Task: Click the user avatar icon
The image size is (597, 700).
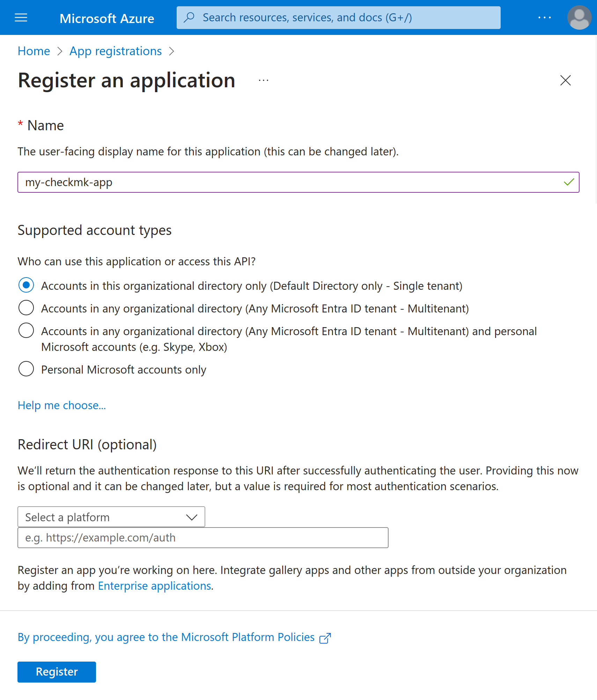Action: coord(579,17)
